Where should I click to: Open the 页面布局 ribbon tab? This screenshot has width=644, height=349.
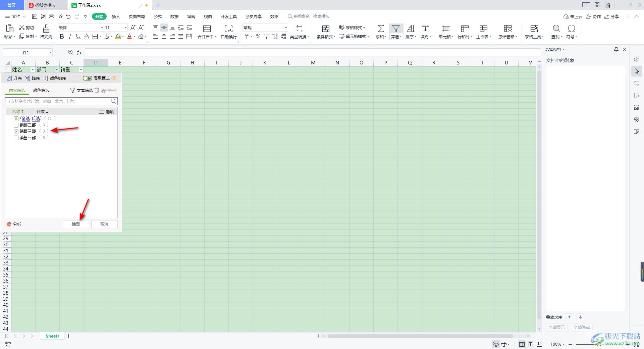(137, 16)
